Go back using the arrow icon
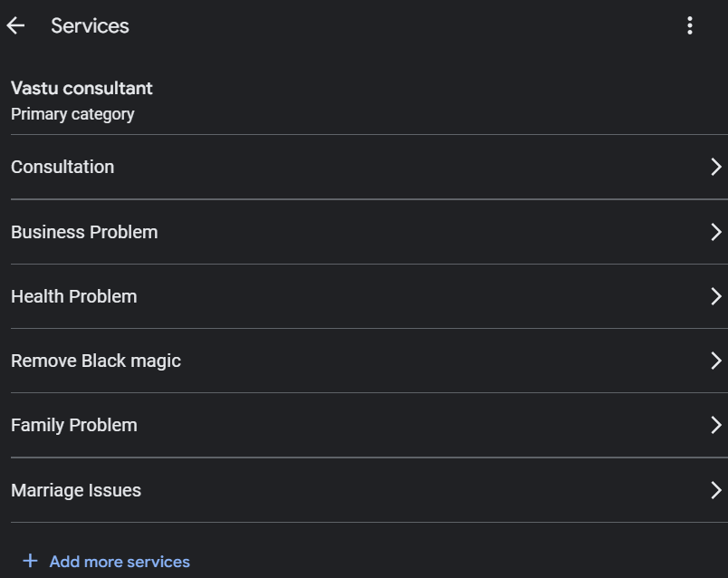Viewport: 728px width, 578px height. (15, 25)
